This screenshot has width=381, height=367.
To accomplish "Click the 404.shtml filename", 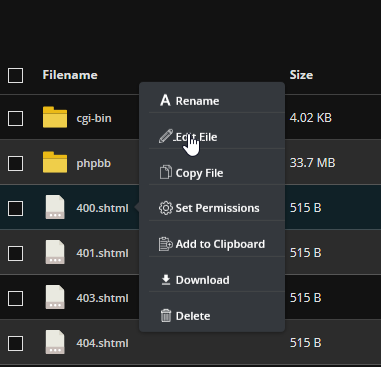I will (x=102, y=343).
